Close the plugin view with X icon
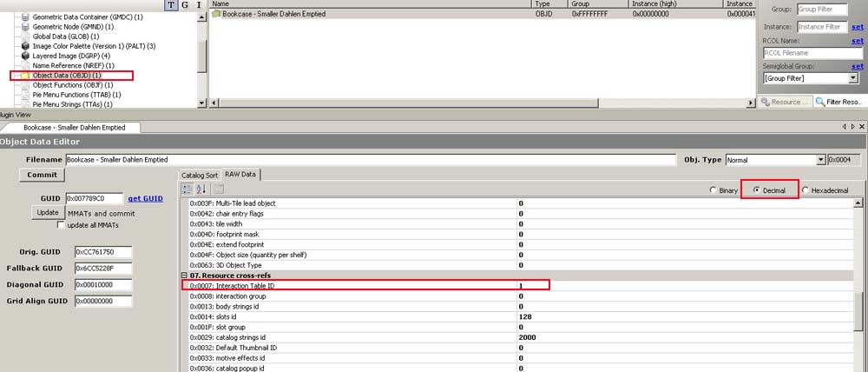 [861, 127]
